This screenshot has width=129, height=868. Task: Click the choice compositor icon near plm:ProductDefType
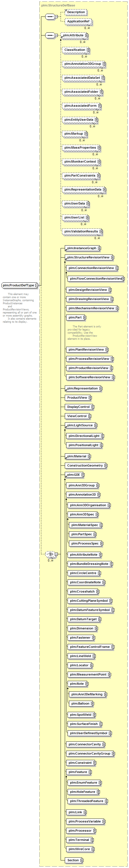tap(50, 554)
